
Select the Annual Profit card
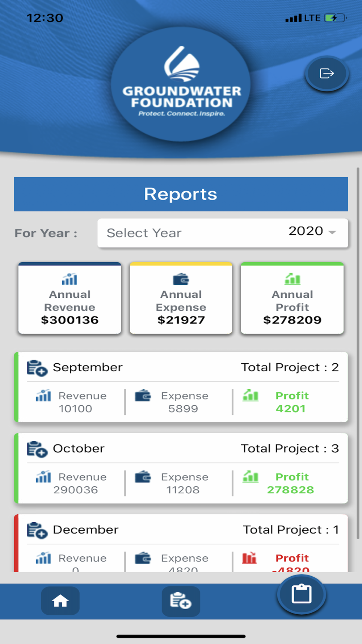tap(292, 298)
